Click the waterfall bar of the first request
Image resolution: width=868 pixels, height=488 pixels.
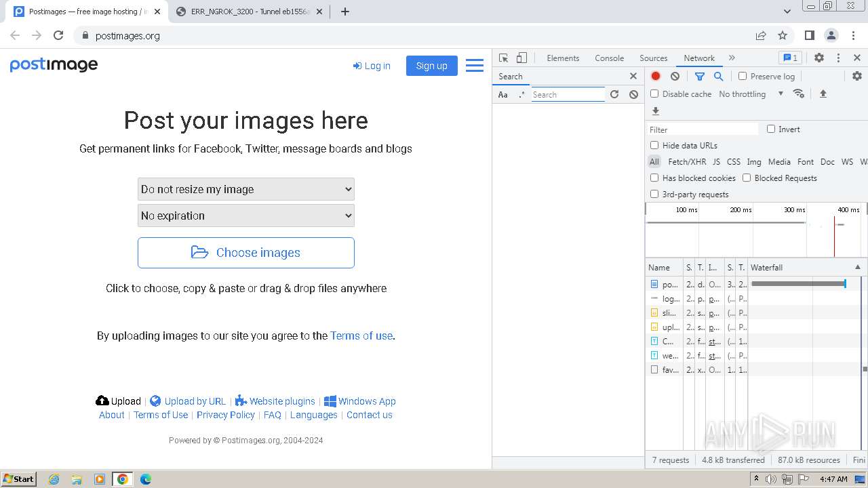798,284
